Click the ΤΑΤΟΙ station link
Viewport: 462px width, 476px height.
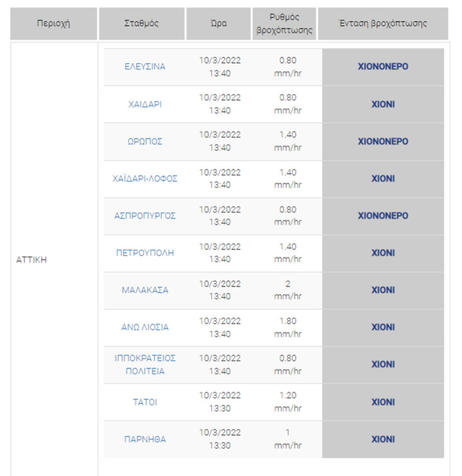(145, 402)
